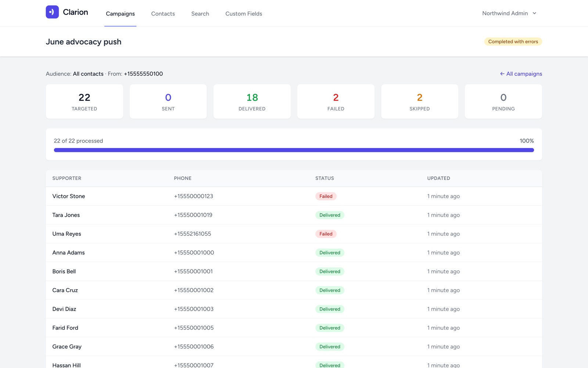Image resolution: width=588 pixels, height=368 pixels.
Task: Click the Status column header
Action: point(325,178)
